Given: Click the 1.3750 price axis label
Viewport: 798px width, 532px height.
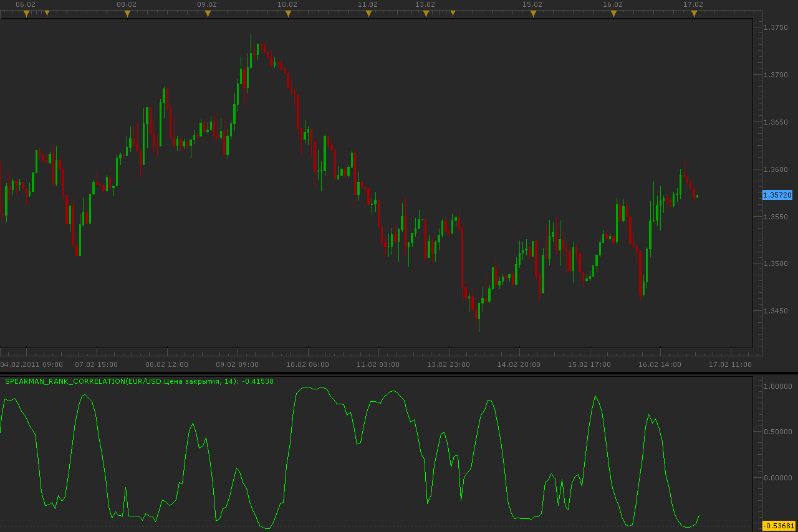Looking at the screenshot, I should click(777, 27).
